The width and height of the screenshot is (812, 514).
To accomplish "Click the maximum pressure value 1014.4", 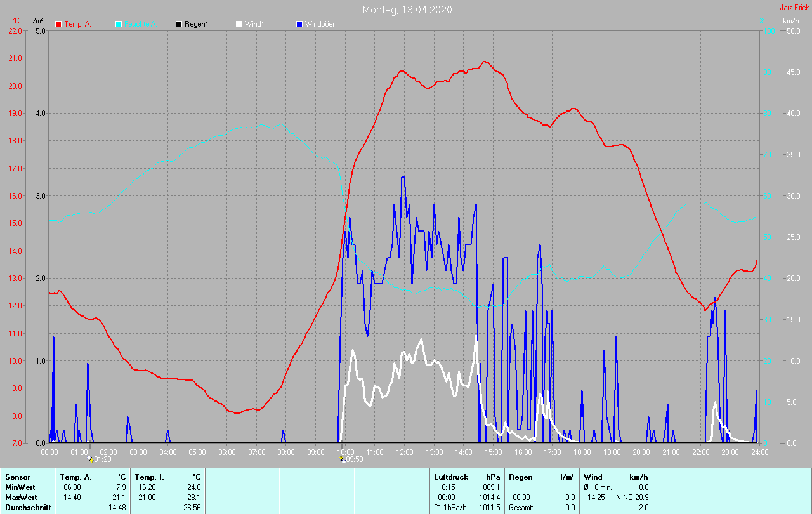I will [490, 497].
